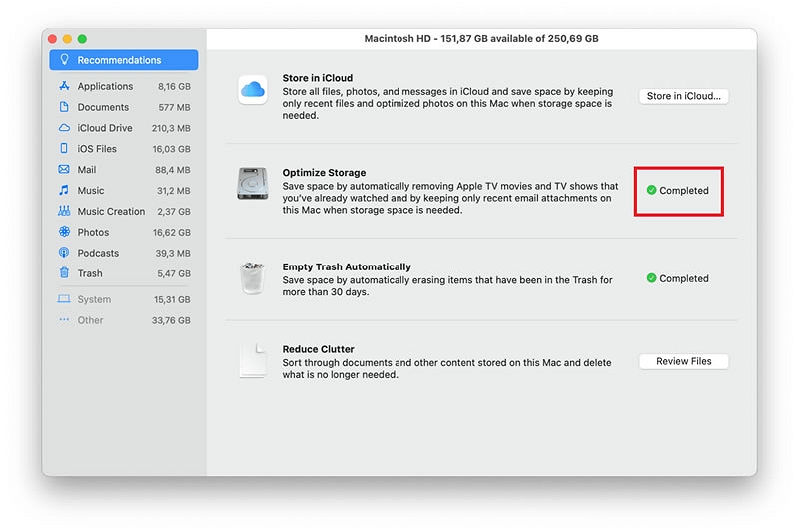This screenshot has height=532, width=799.
Task: Minimize the window with yellow button
Action: 67,39
